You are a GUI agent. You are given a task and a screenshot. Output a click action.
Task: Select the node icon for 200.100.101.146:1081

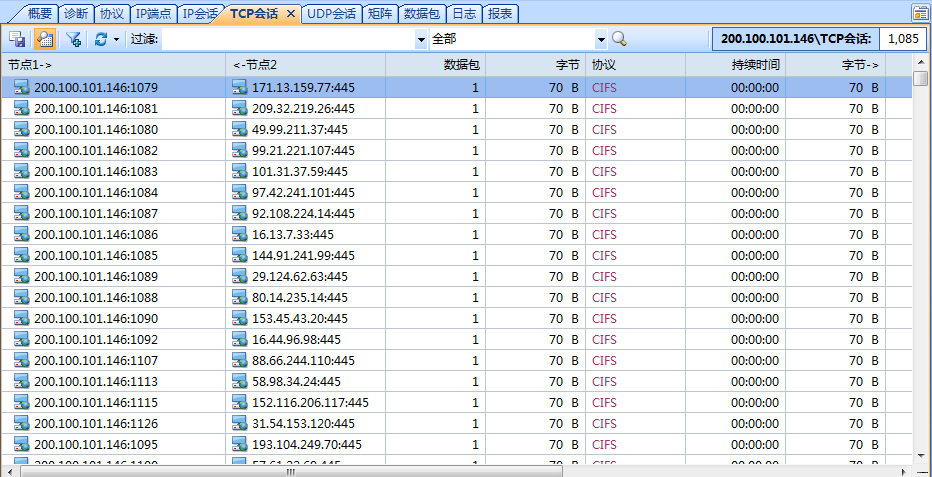21,108
